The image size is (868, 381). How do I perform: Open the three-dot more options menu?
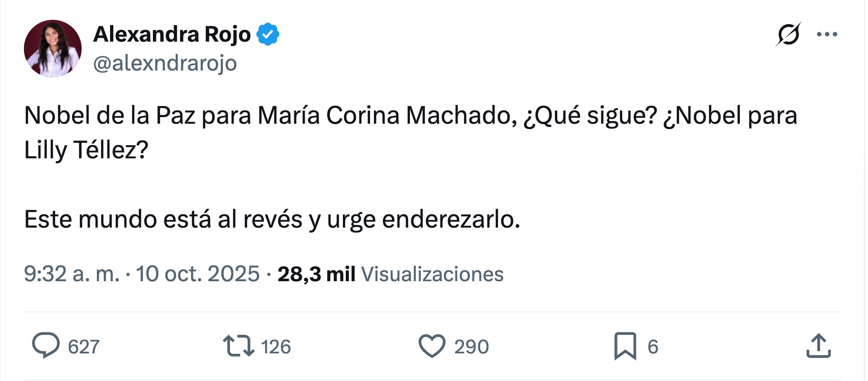point(827,34)
